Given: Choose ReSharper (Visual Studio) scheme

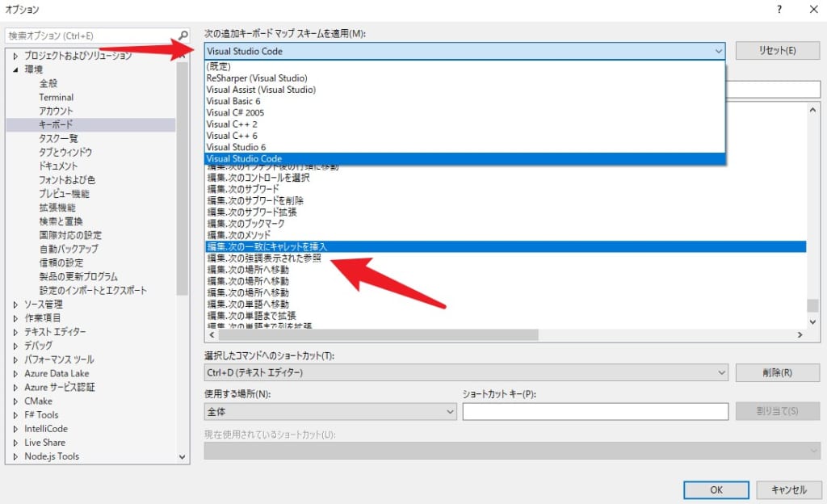Looking at the screenshot, I should pyautogui.click(x=464, y=78).
